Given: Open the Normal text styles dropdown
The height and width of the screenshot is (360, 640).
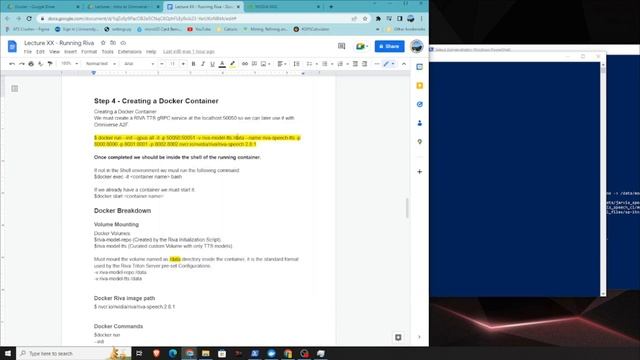Looking at the screenshot, I should point(100,64).
